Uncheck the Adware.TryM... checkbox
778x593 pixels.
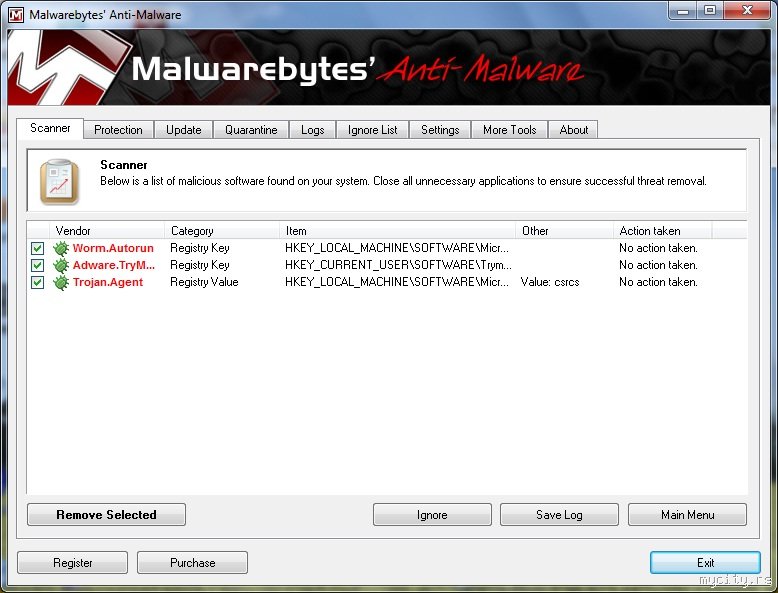pos(37,265)
